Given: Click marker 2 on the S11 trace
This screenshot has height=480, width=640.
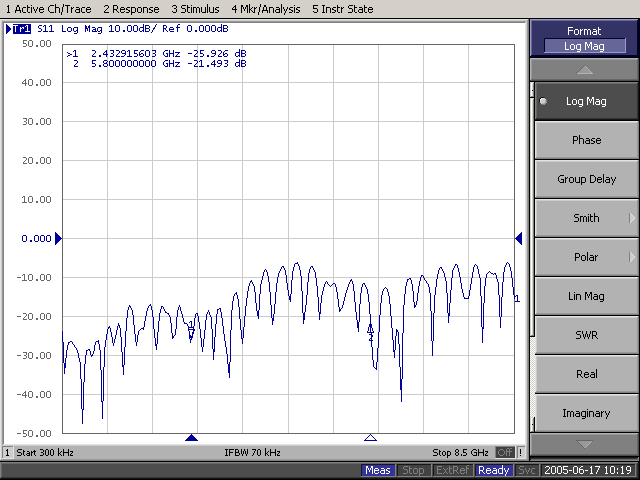Looking at the screenshot, I should pos(370,330).
